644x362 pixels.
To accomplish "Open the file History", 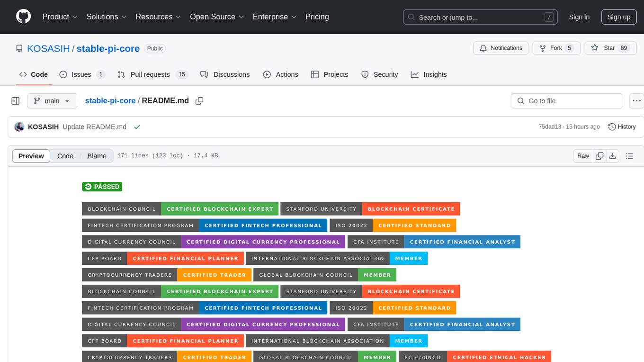I will coord(622,127).
